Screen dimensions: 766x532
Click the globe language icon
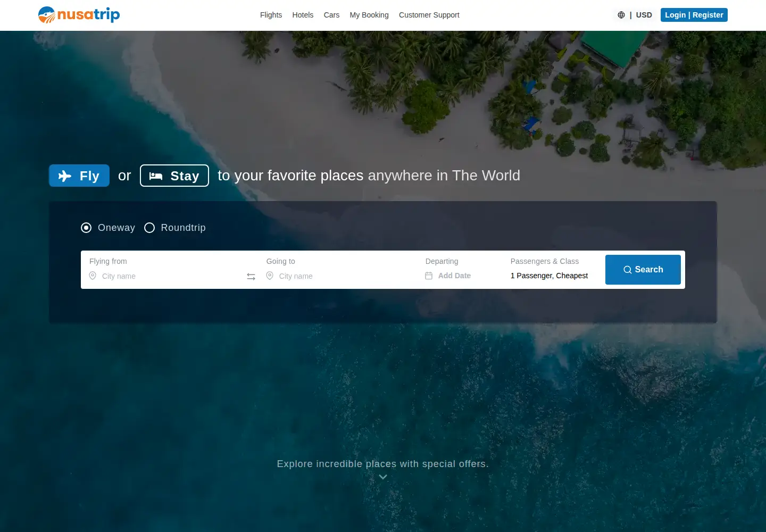(x=621, y=15)
